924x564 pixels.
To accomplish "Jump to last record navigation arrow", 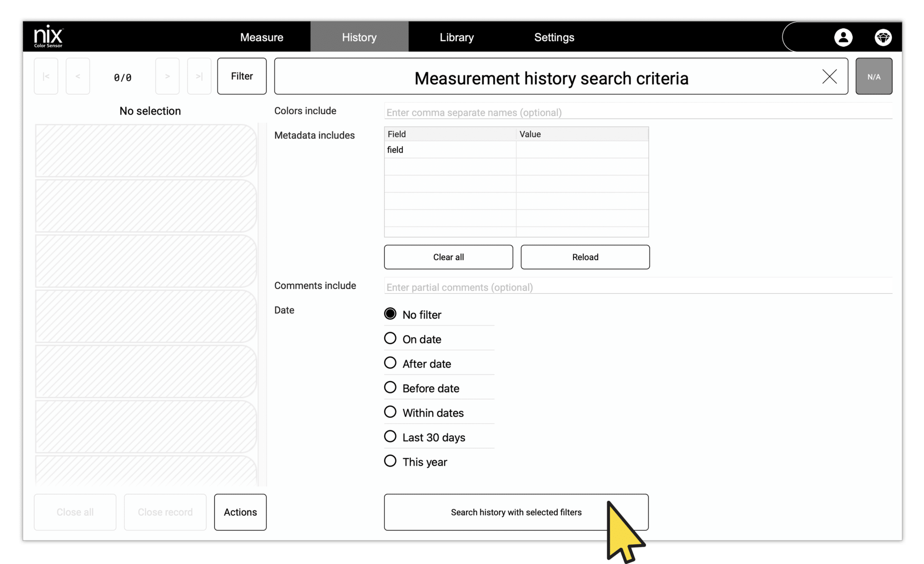I will (199, 76).
